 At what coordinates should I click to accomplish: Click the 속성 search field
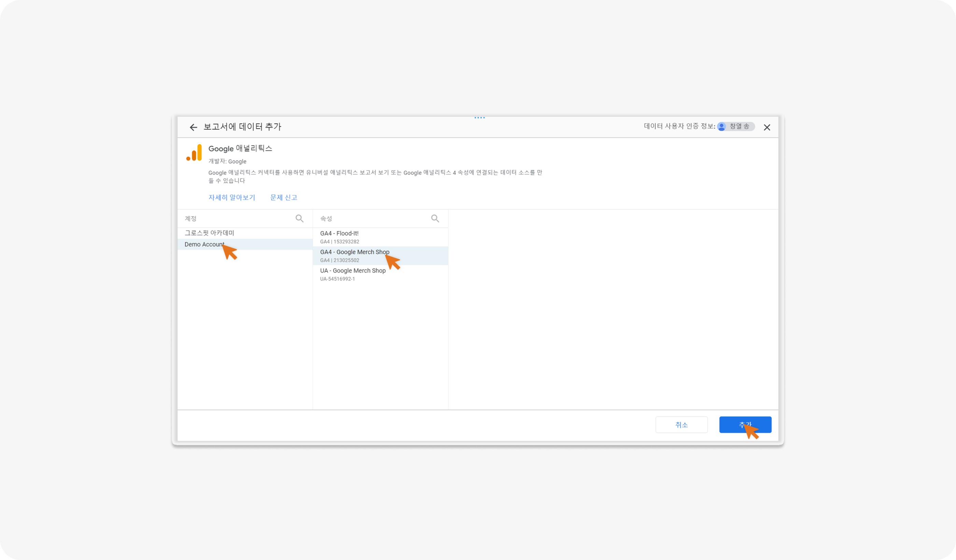380,219
